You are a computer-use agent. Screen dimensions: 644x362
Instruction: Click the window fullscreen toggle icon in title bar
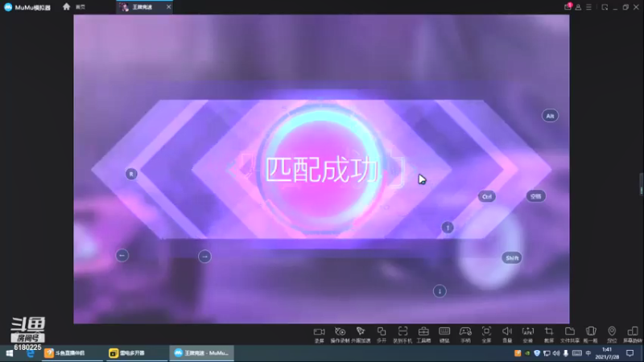coord(605,7)
